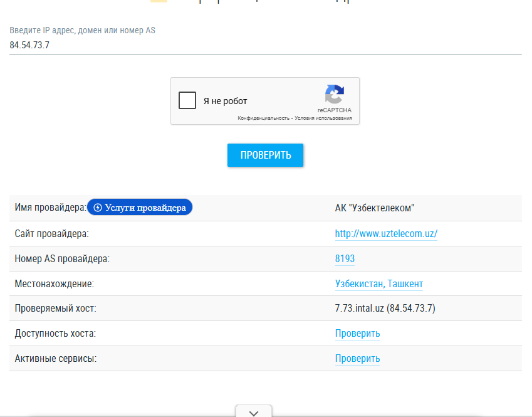532x417 pixels.
Task: Click the 'Имя провайдера:' label
Action: 51,207
